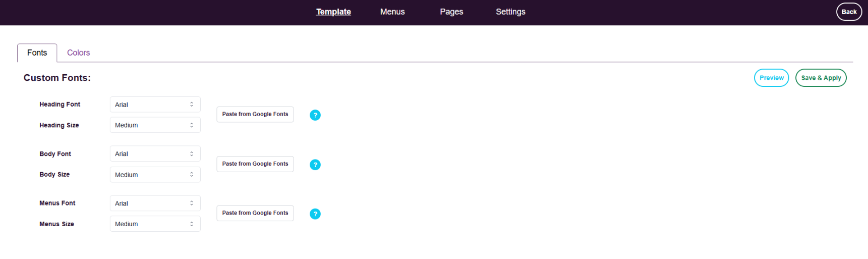Switch to the Colors tab

pyautogui.click(x=78, y=53)
